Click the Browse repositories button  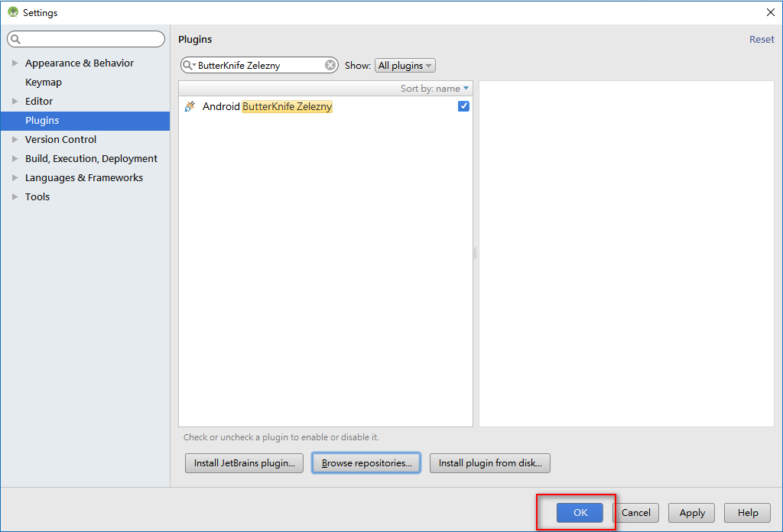coord(366,463)
